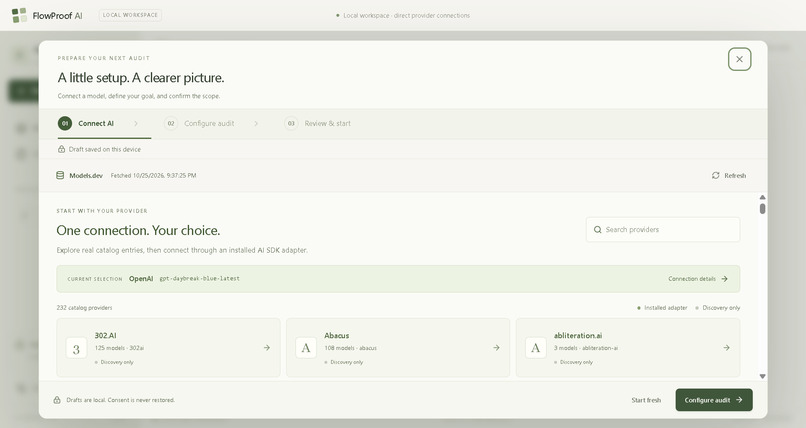Go to the Configure audit step tab

coord(199,123)
